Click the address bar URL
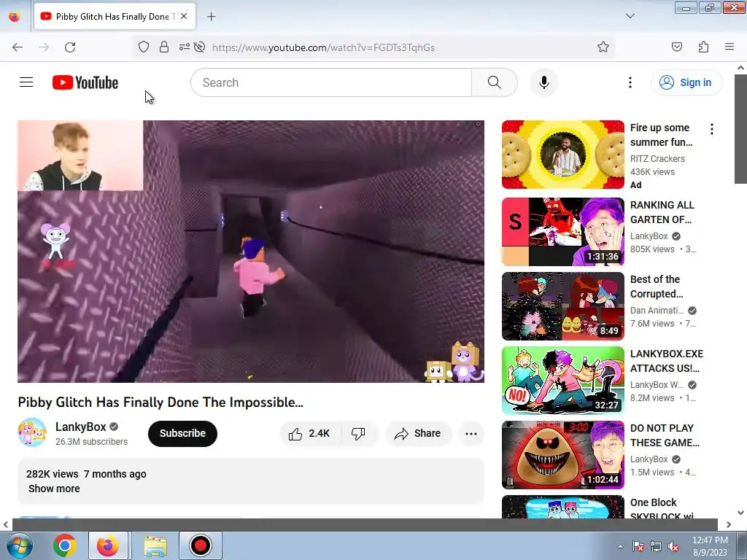This screenshot has height=560, width=747. click(323, 47)
